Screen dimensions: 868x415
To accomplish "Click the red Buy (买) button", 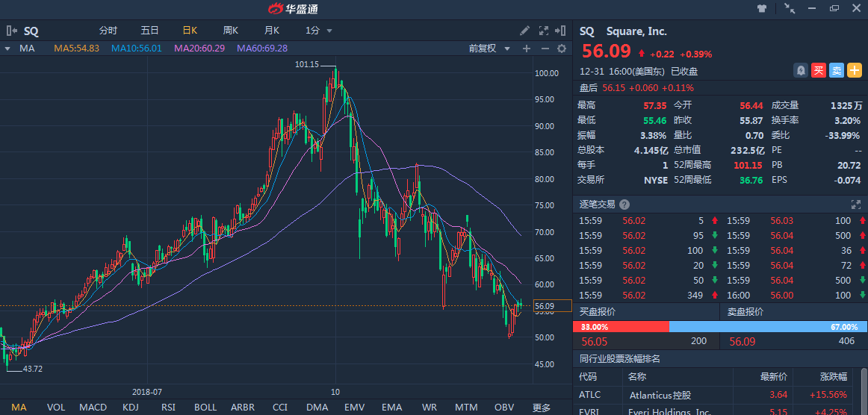I will (818, 70).
